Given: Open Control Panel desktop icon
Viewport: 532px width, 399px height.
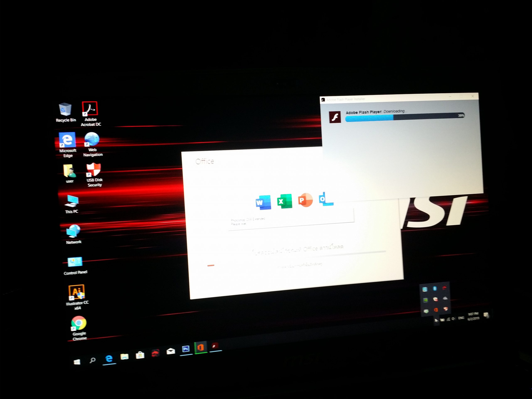Looking at the screenshot, I should pyautogui.click(x=75, y=266).
